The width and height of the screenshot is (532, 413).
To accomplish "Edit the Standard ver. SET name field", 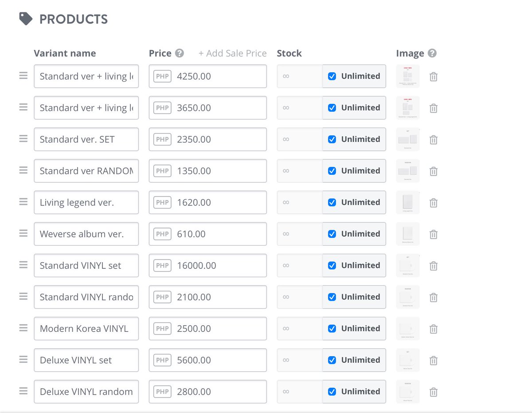I will (x=86, y=139).
